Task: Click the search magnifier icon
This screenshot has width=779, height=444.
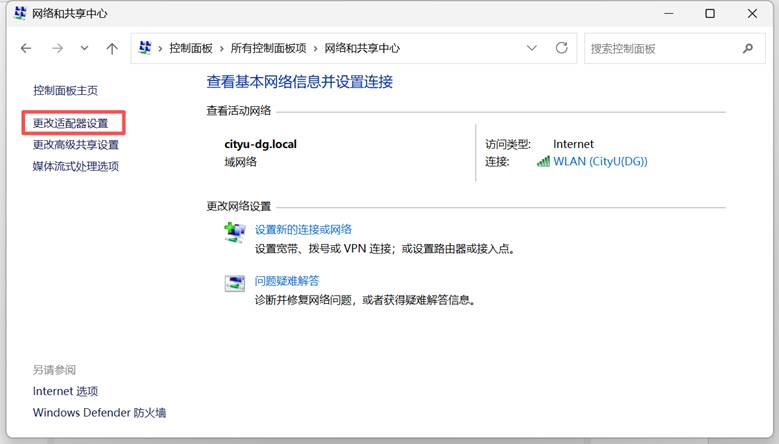Action: (747, 48)
